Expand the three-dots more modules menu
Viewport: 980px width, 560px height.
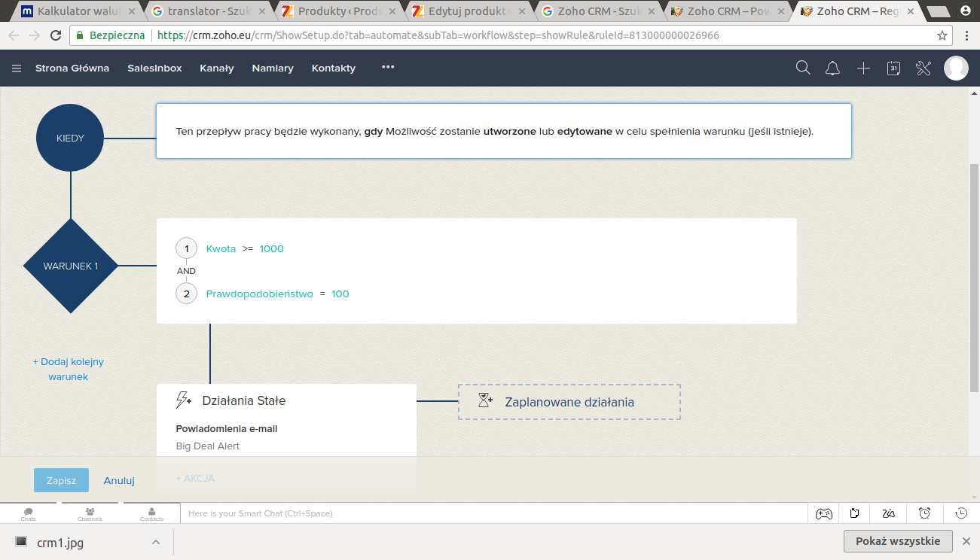(x=388, y=67)
